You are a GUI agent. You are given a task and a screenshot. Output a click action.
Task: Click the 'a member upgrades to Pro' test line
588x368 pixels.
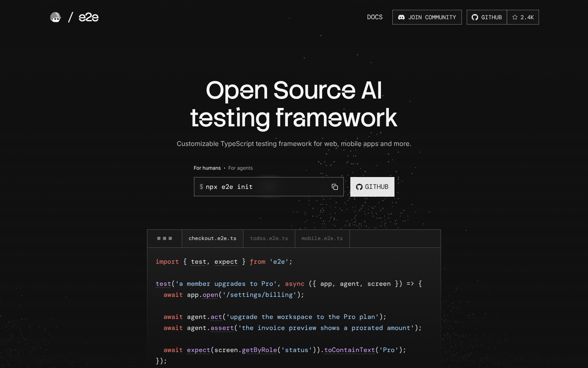tap(289, 284)
